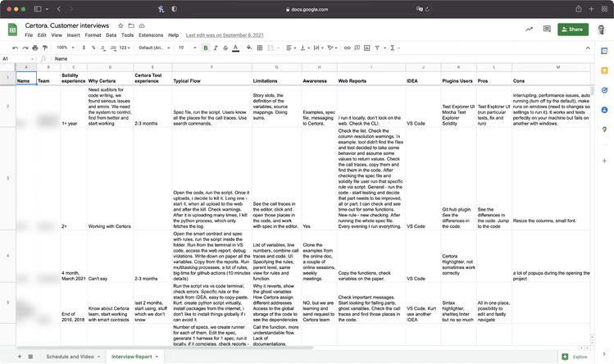Select the Paint format roller tool
Image resolution: width=614 pixels, height=364 pixels.
(x=47, y=48)
